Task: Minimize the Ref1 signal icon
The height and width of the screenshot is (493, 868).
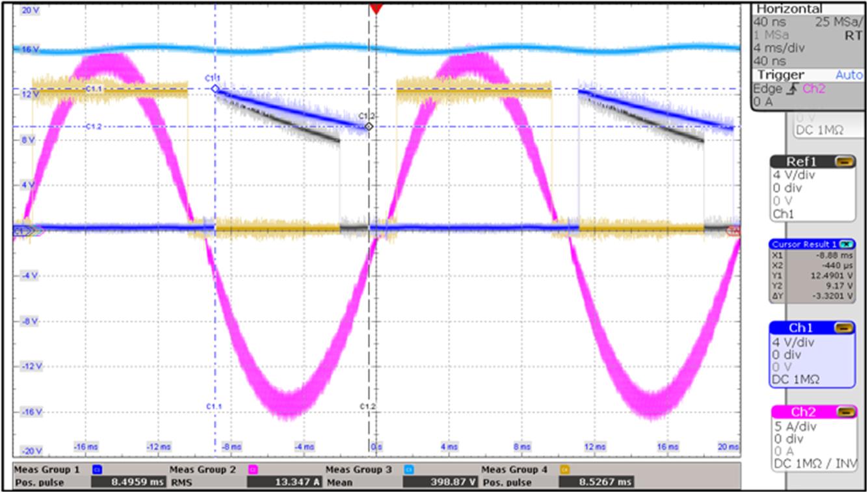Action: click(845, 162)
